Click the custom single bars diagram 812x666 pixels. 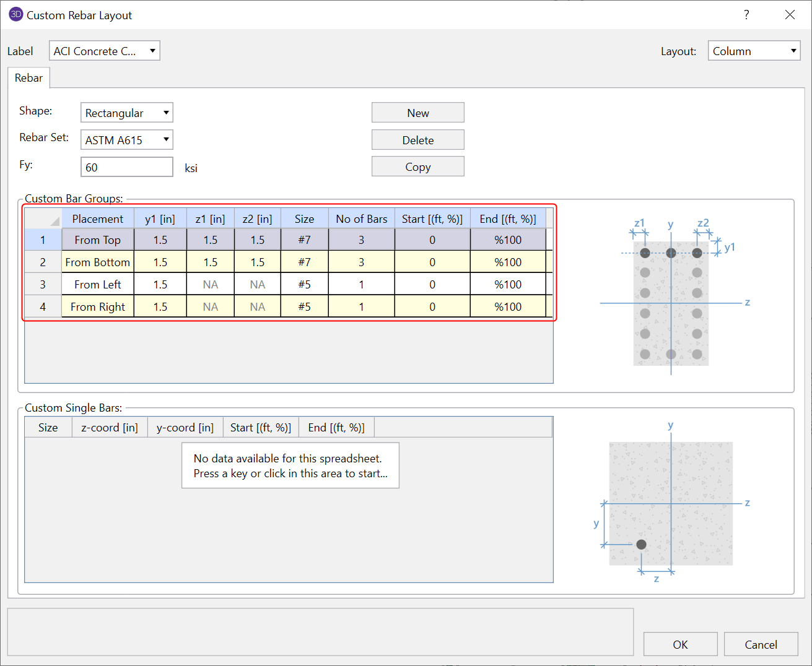pos(670,501)
